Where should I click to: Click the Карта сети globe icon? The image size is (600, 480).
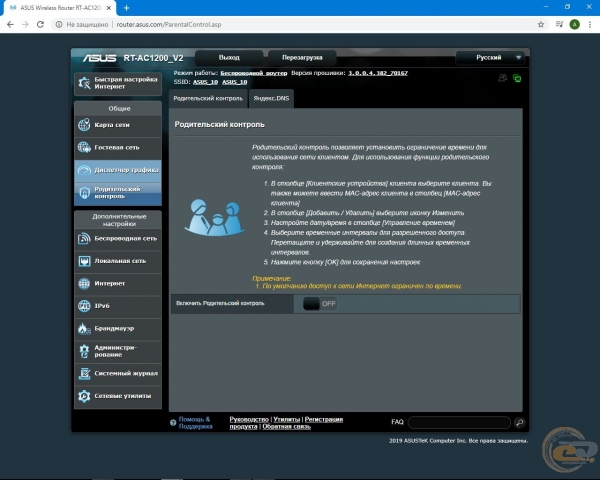pyautogui.click(x=84, y=125)
